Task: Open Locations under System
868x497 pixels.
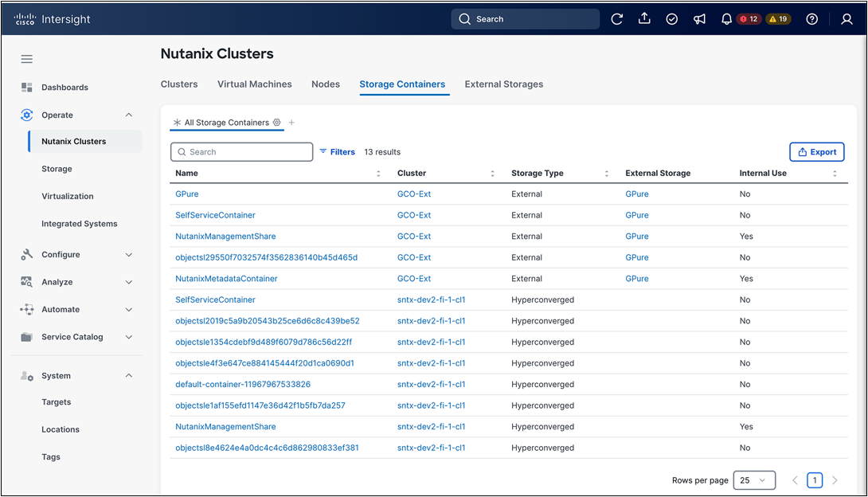Action: tap(61, 429)
